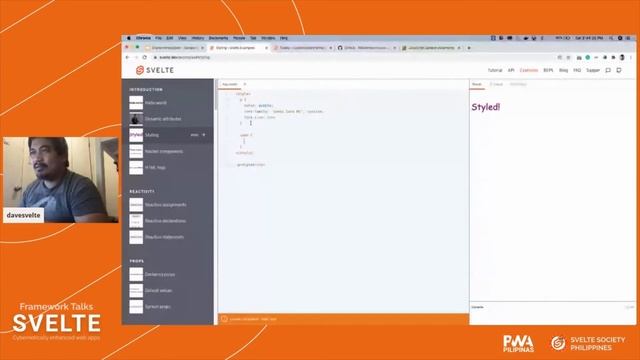Select the Dynamic attributes example
Image resolution: width=640 pixels, height=360 pixels.
[168, 119]
